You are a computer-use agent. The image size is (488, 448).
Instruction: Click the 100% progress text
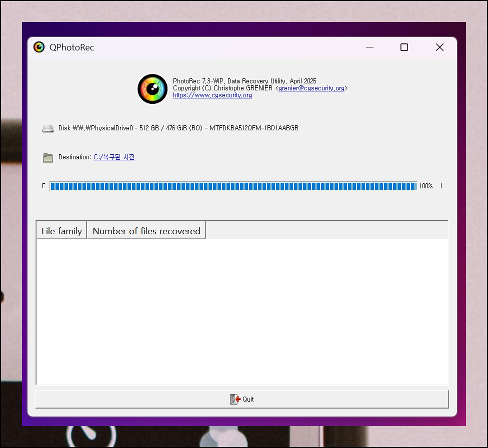(x=426, y=186)
